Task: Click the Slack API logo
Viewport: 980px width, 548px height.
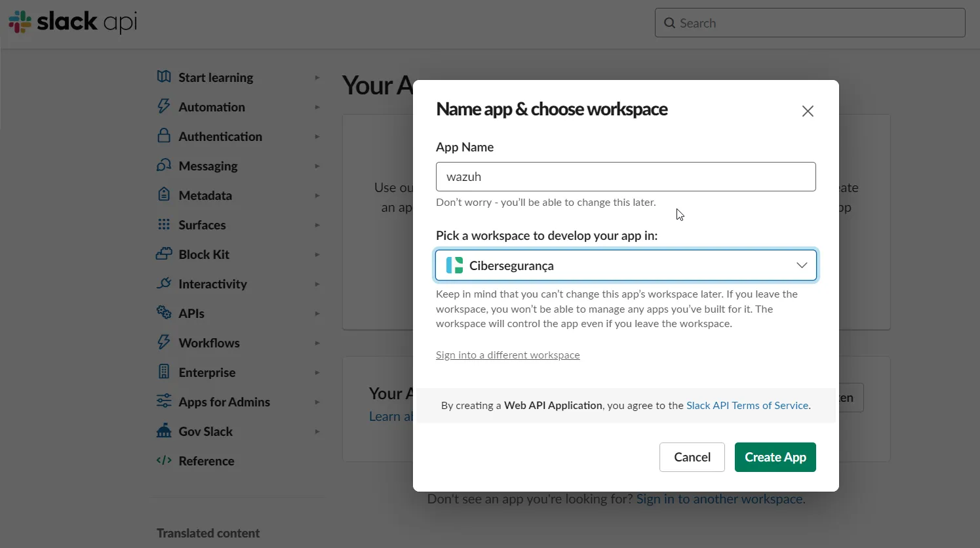Action: pos(73,22)
